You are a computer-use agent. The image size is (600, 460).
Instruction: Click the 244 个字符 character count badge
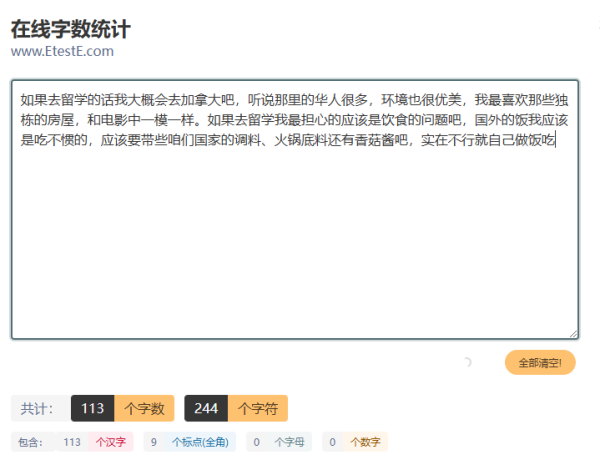[236, 408]
